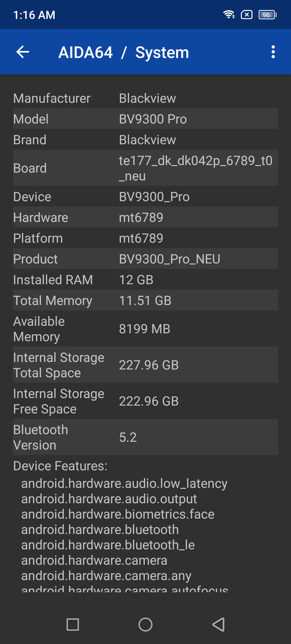Tap the Available Memory 8199 MB row
This screenshot has width=291, height=644.
pos(145,329)
